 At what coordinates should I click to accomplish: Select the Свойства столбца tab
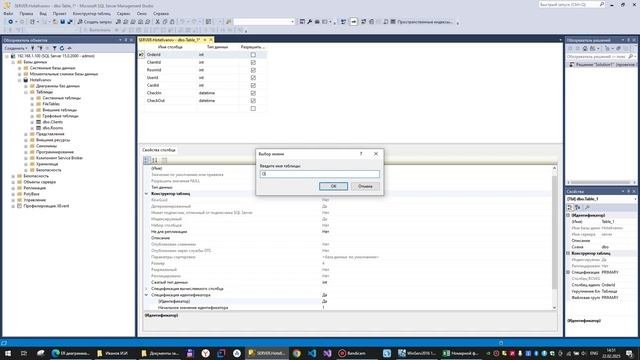point(159,150)
